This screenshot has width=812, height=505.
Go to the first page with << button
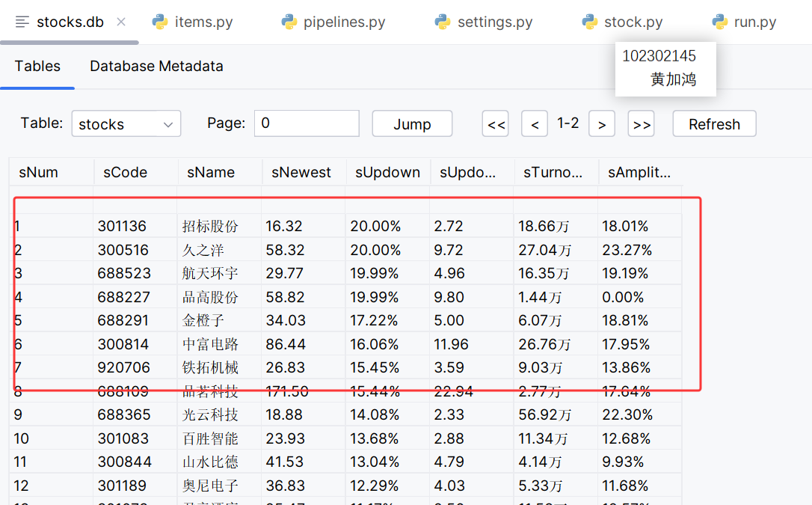pyautogui.click(x=496, y=124)
